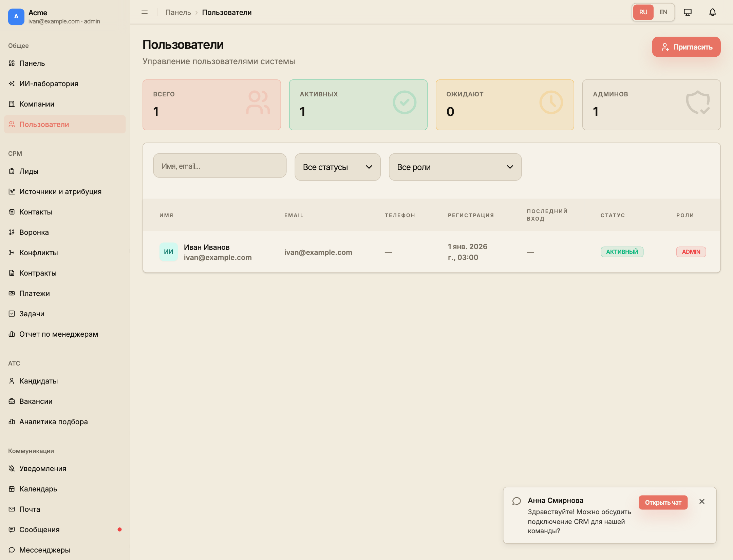Click the Пригласить button
Image resolution: width=733 pixels, height=560 pixels.
click(686, 47)
